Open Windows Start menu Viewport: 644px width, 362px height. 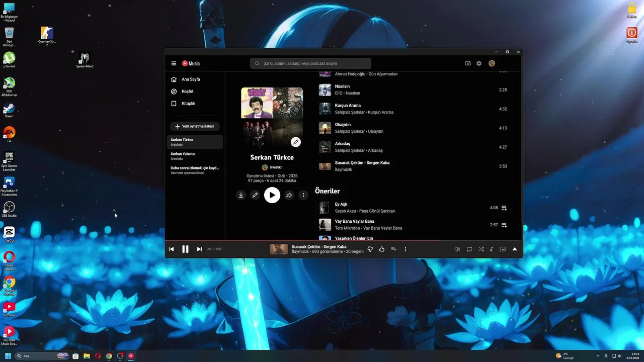pyautogui.click(x=8, y=356)
